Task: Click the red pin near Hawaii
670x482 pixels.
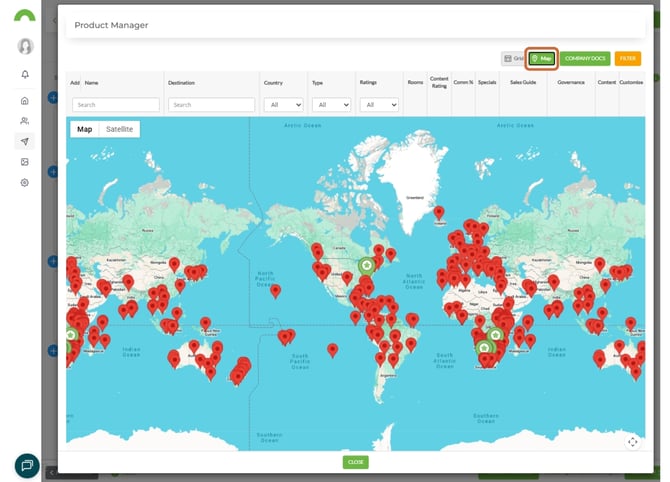Action: 276,291
